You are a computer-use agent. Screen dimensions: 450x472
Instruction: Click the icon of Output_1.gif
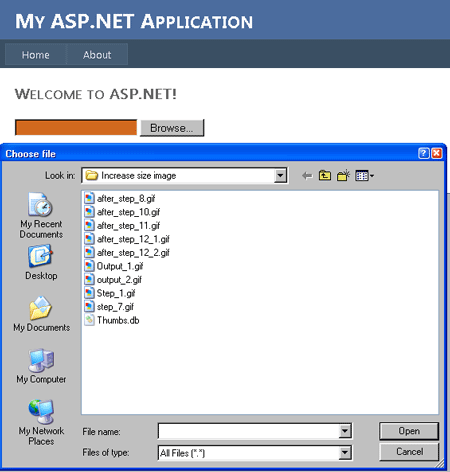[89, 266]
